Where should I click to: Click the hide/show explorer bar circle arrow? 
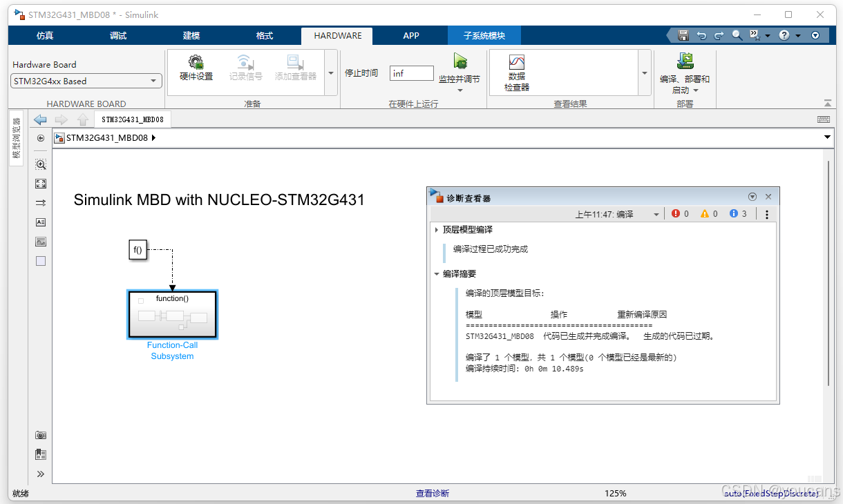click(x=41, y=138)
